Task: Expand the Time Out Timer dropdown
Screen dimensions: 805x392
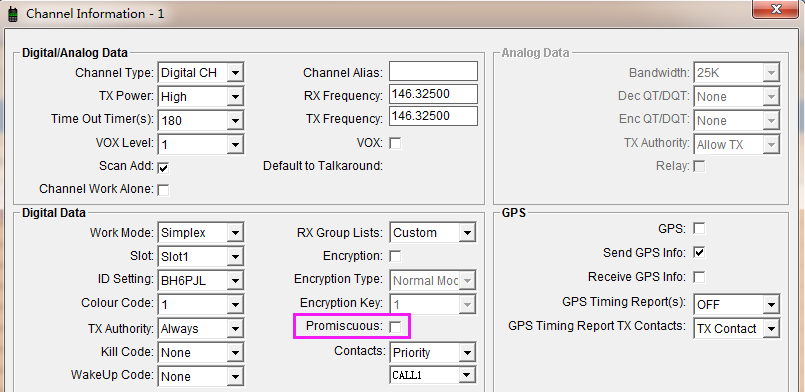Action: click(x=201, y=121)
